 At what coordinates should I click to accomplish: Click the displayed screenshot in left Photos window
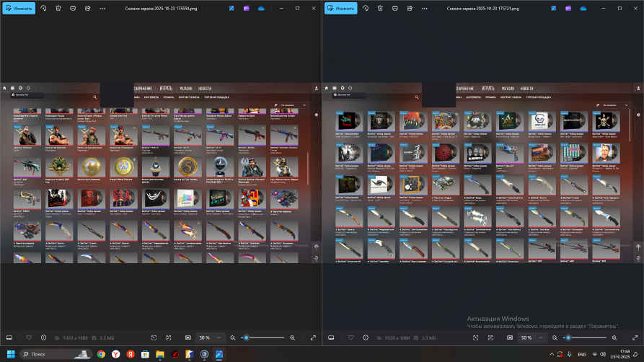(161, 172)
